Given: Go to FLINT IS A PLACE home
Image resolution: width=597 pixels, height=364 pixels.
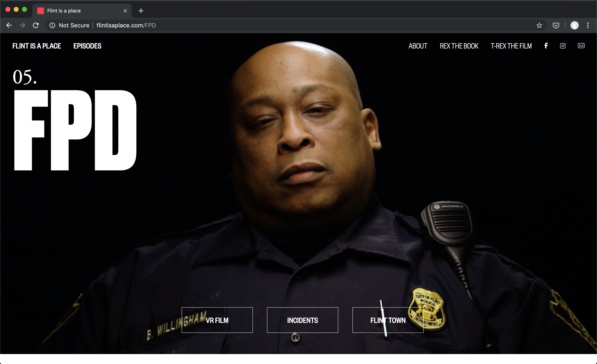Looking at the screenshot, I should tap(36, 46).
